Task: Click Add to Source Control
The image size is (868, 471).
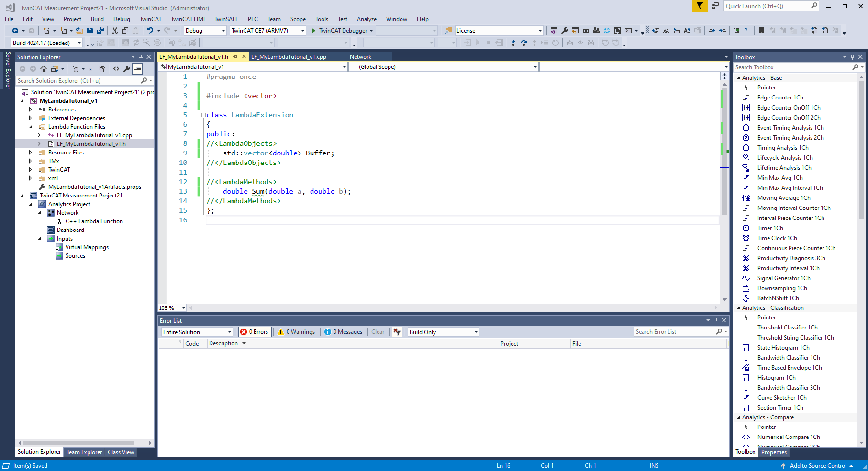Action: pos(818,466)
